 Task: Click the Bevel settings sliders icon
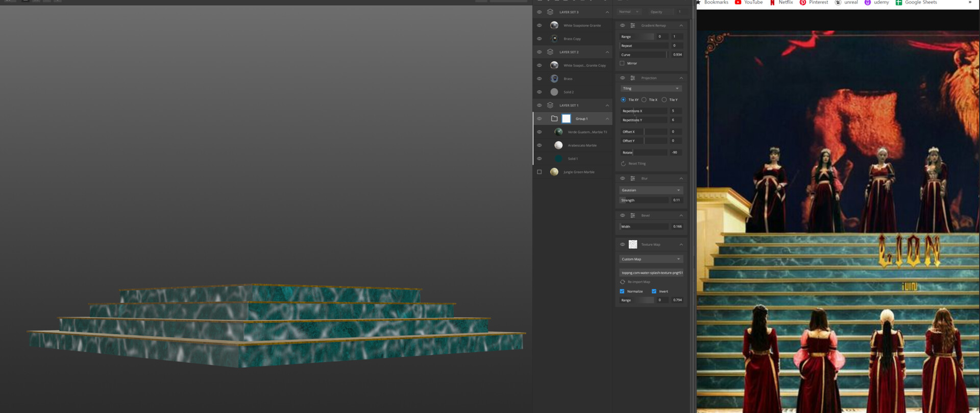632,215
